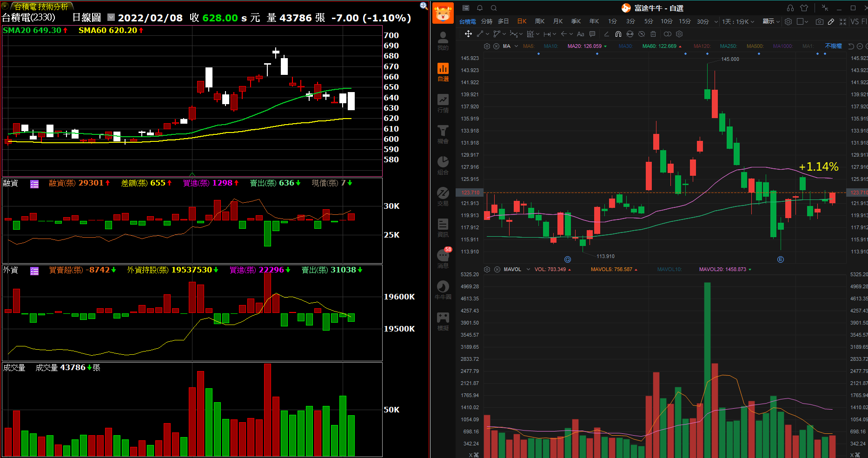Open the 模擬 simulation sidebar icon
Image resolution: width=868 pixels, height=458 pixels.
pyautogui.click(x=443, y=321)
